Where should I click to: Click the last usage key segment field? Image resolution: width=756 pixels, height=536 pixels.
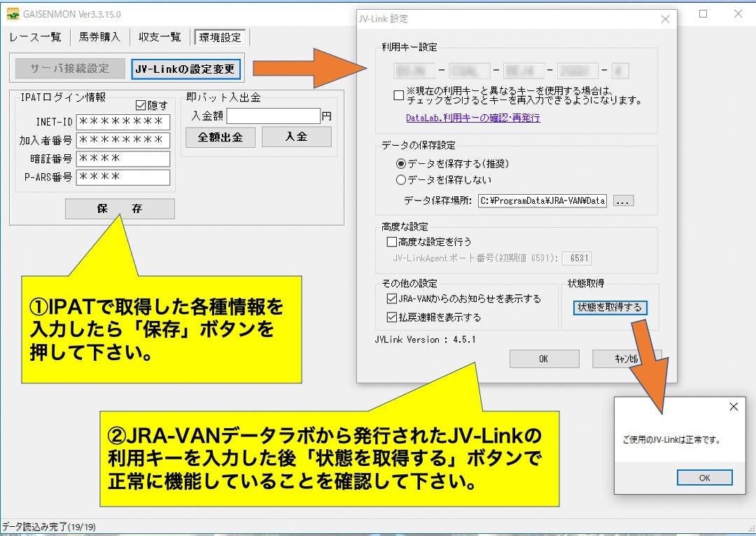click(620, 71)
